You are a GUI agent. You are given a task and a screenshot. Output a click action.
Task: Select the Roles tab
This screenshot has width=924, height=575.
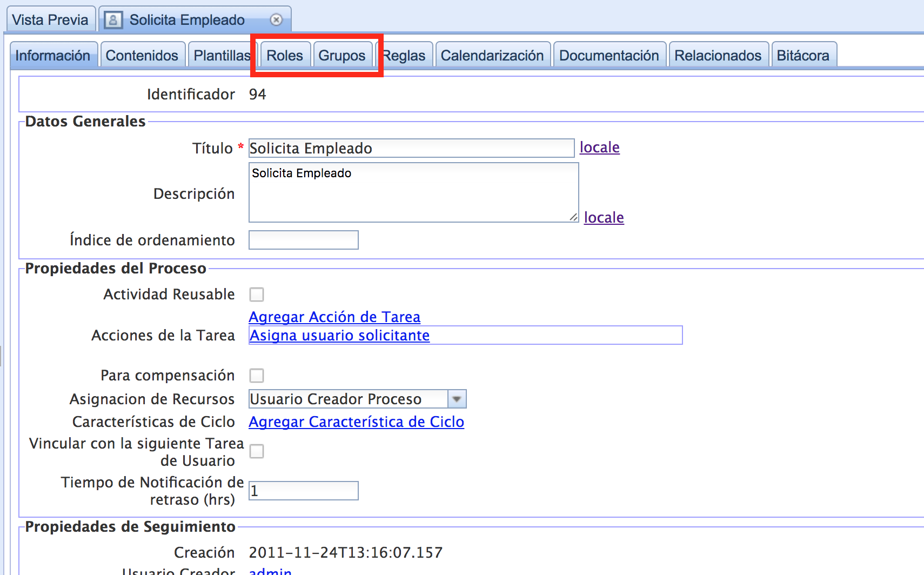[x=285, y=55]
